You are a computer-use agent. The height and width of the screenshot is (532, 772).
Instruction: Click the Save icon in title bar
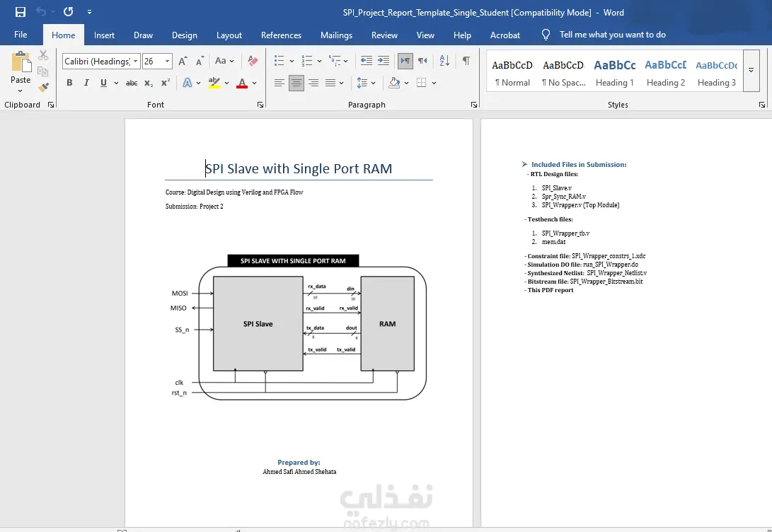21,12
